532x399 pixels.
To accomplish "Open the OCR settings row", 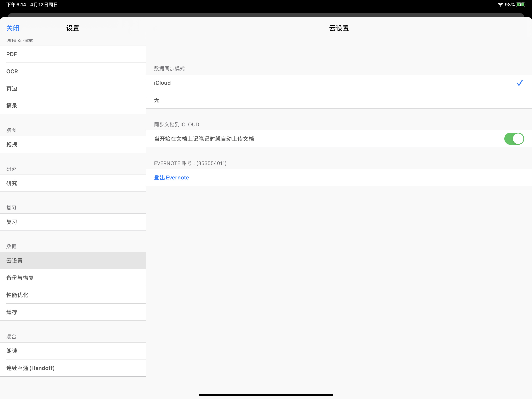I will (x=73, y=71).
